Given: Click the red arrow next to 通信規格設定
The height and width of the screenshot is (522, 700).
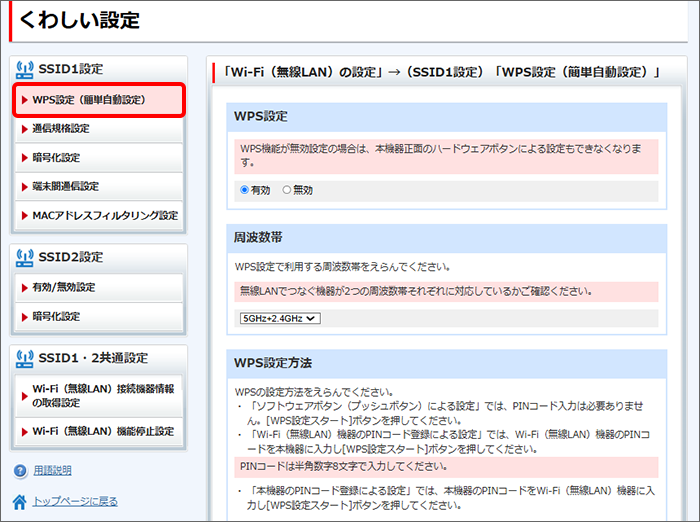Looking at the screenshot, I should (25, 129).
